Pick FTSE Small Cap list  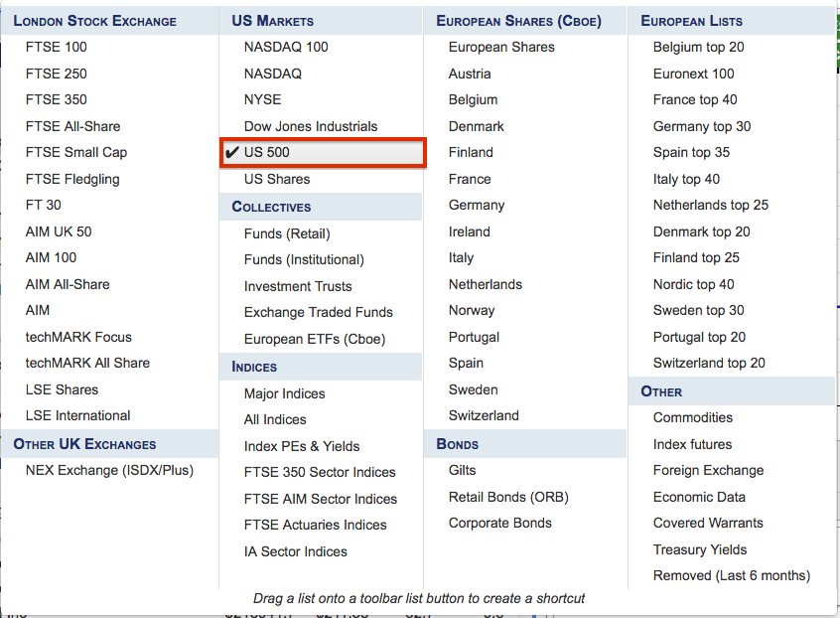76,152
